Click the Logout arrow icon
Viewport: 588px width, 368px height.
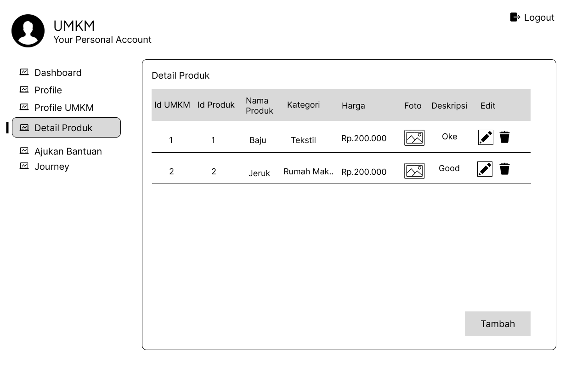[x=515, y=17]
